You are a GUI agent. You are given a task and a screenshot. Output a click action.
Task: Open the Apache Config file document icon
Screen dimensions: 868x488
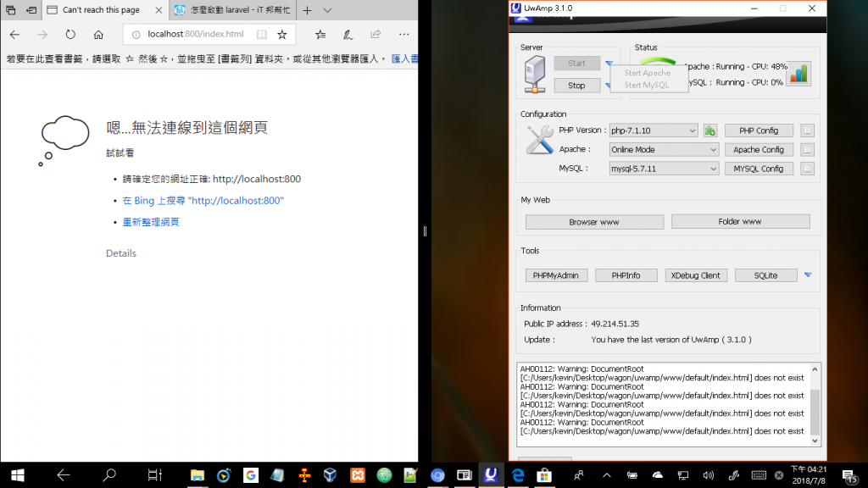[807, 149]
